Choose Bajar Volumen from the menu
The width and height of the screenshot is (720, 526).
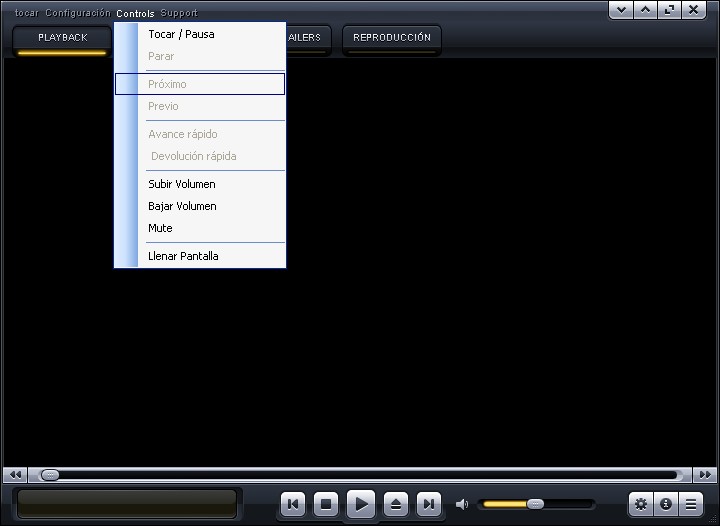(x=200, y=206)
